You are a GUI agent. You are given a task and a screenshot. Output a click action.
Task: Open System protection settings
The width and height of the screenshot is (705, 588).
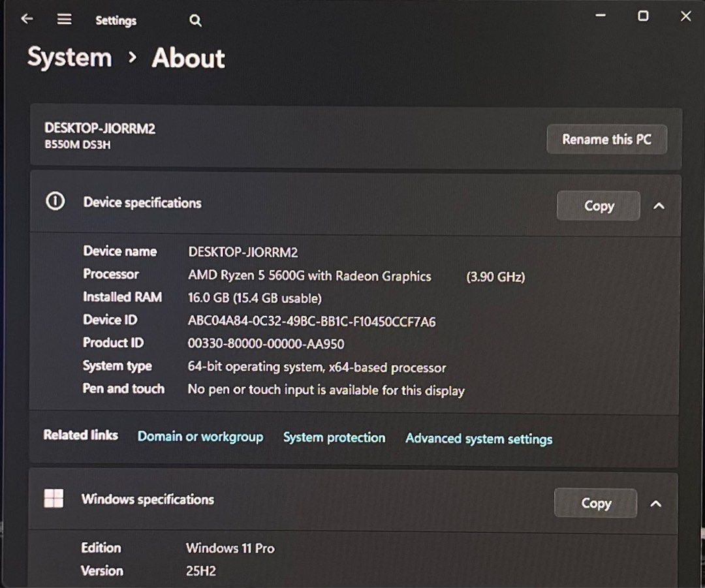coord(334,438)
